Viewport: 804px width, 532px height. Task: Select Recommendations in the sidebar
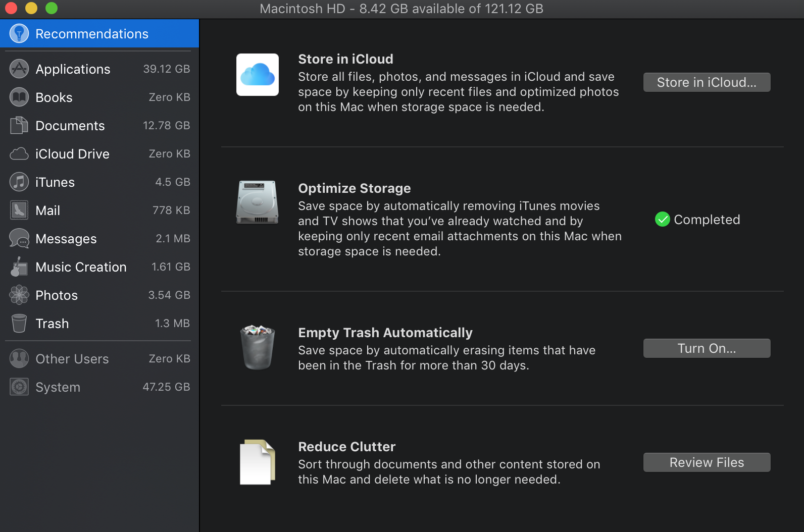point(99,34)
